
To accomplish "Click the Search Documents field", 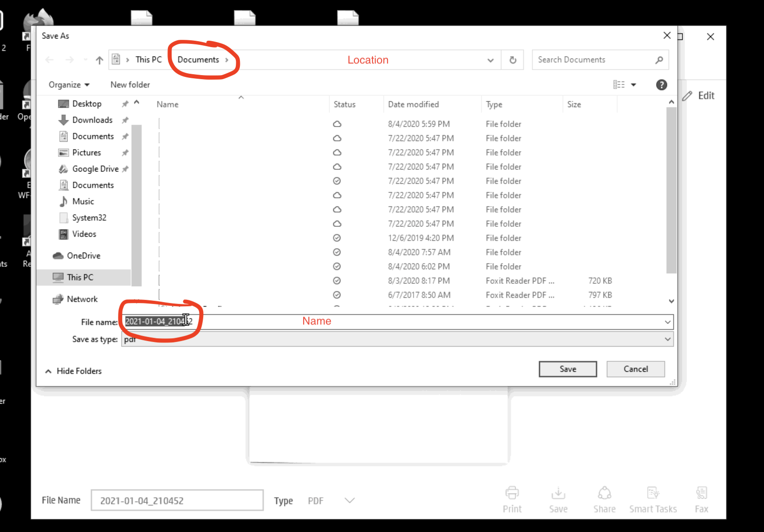I will pyautogui.click(x=593, y=60).
